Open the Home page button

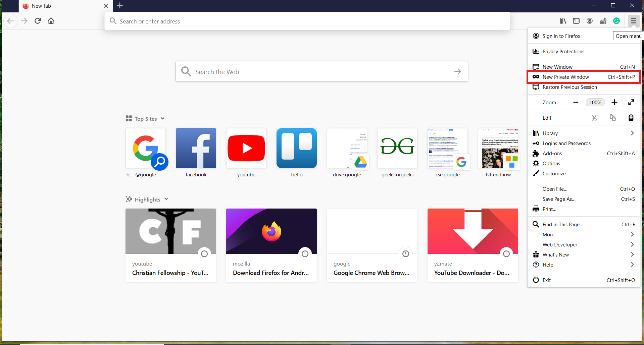(x=51, y=21)
